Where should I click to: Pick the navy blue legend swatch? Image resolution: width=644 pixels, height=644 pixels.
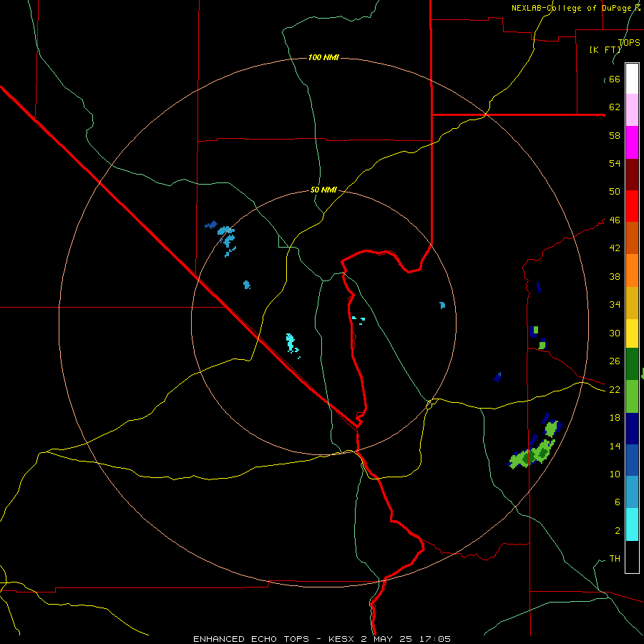click(632, 429)
